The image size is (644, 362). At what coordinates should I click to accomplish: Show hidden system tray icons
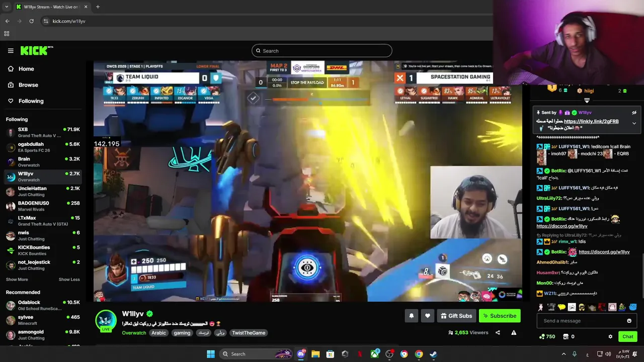click(x=563, y=354)
